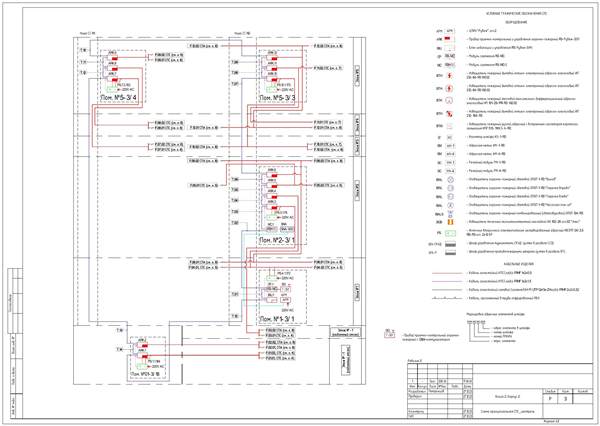This screenshot has width=600, height=426.
Task: Click the cable products heading above line samples
Action: point(519,264)
